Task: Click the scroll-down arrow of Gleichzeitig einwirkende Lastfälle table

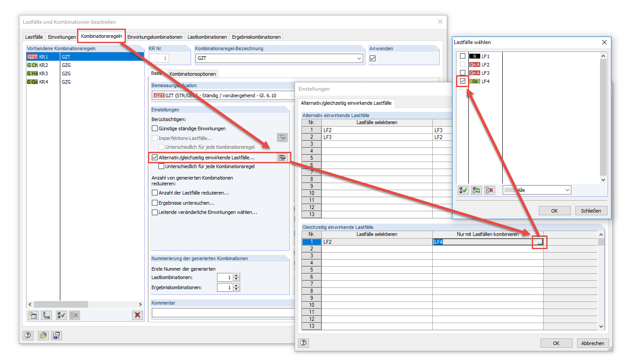Action: pos(601,326)
